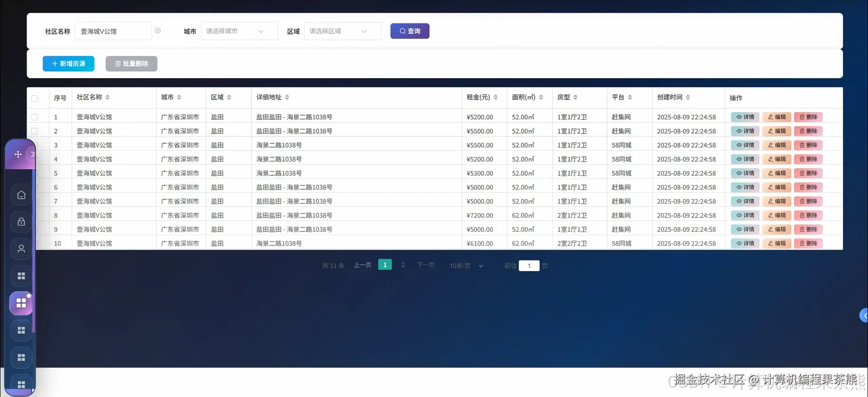Sort by 平台 column
This screenshot has height=397, width=868.
click(630, 97)
